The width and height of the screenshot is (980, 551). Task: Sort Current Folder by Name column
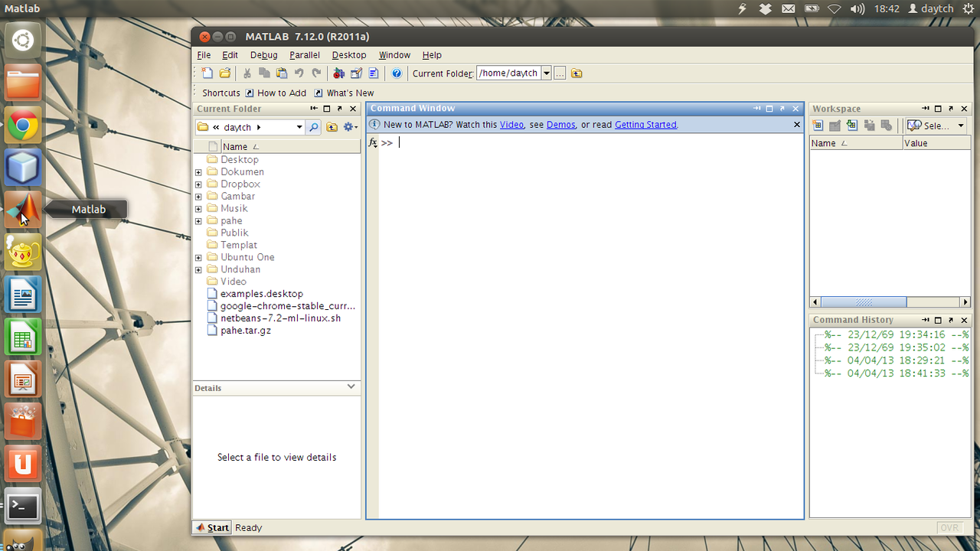click(x=290, y=146)
